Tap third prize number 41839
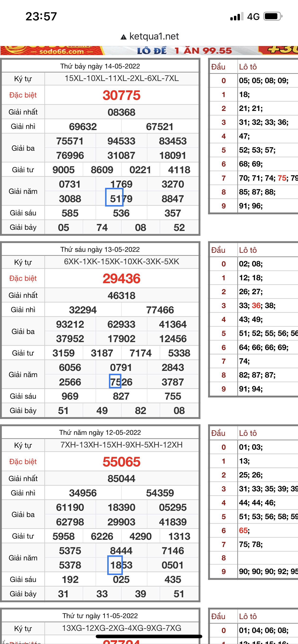 pos(173,522)
